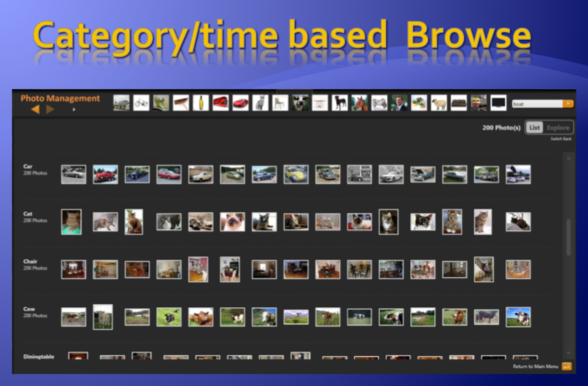The height and width of the screenshot is (386, 588).
Task: Click the 'Cat' row label
Action: (x=28, y=214)
